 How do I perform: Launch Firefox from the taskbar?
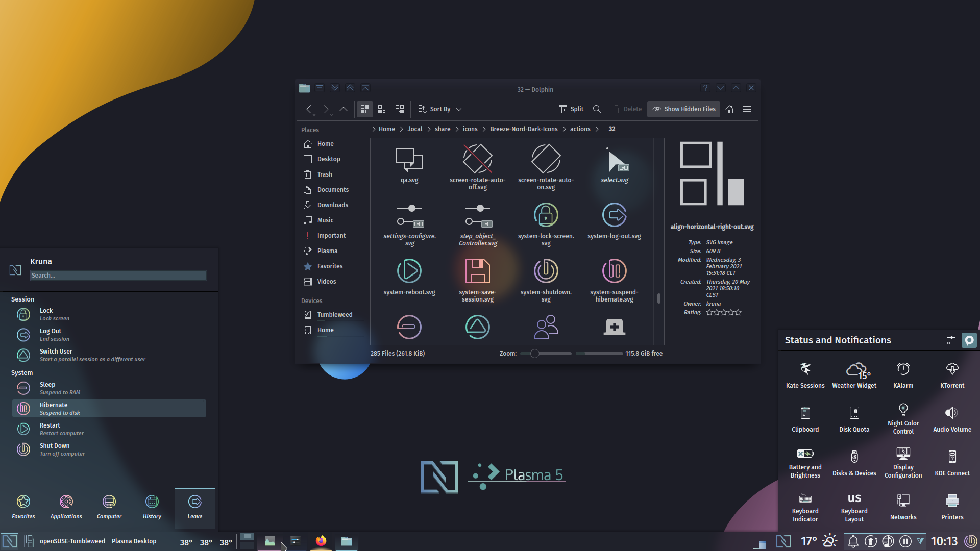[x=321, y=541]
